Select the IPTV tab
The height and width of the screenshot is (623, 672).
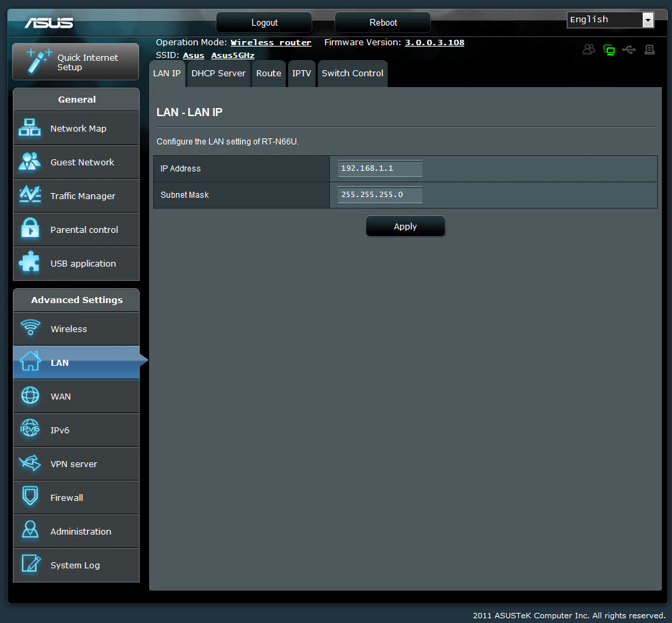coord(302,74)
